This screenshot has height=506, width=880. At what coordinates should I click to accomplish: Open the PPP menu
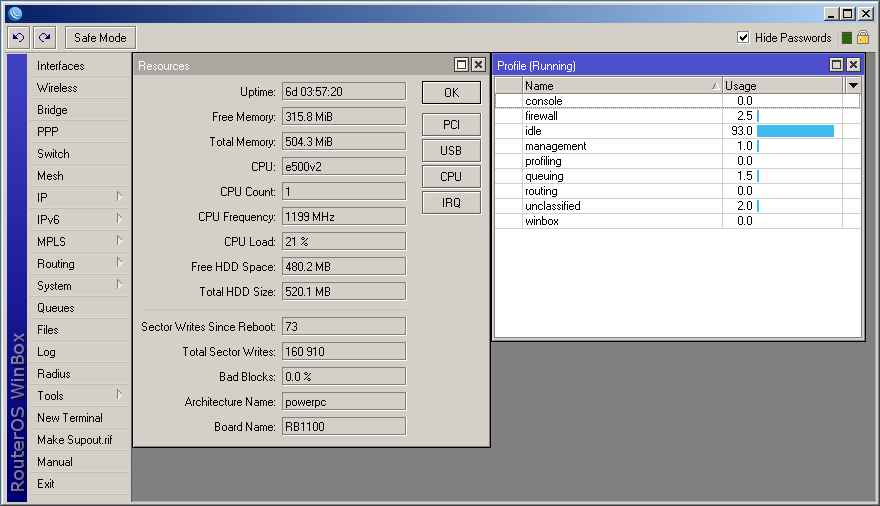pyautogui.click(x=79, y=131)
